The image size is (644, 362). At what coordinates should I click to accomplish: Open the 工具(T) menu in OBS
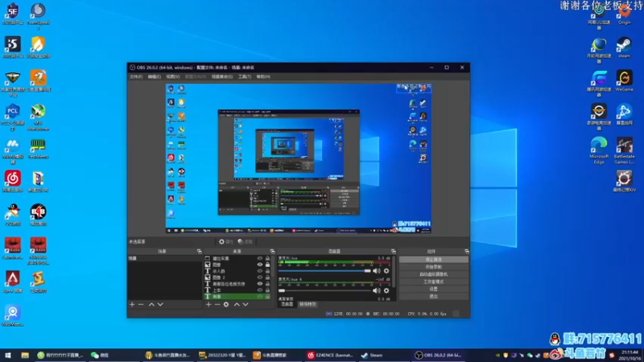pyautogui.click(x=245, y=76)
